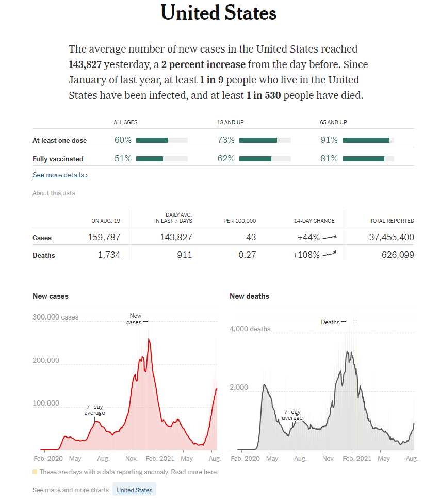Click the deaths 14-day change sparkline

[x=330, y=255]
